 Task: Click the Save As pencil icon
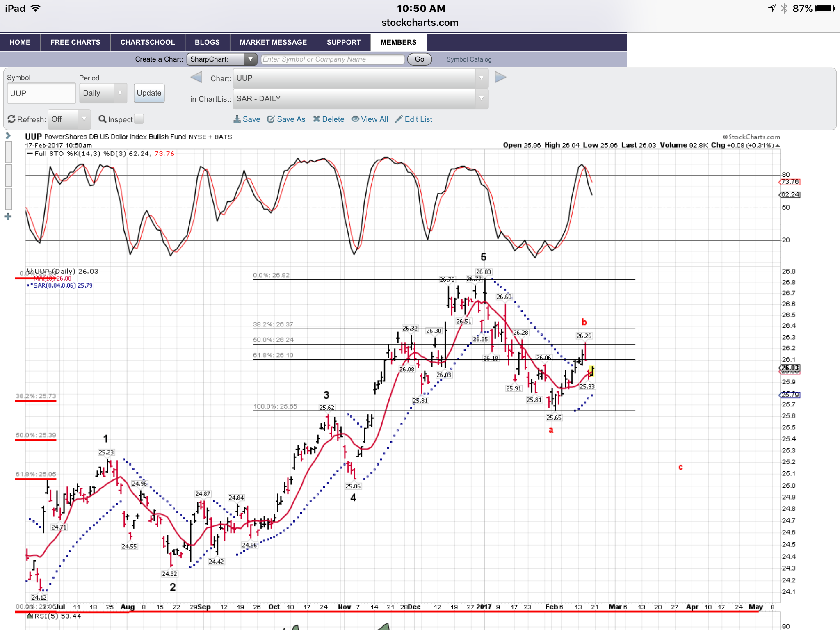(x=271, y=119)
